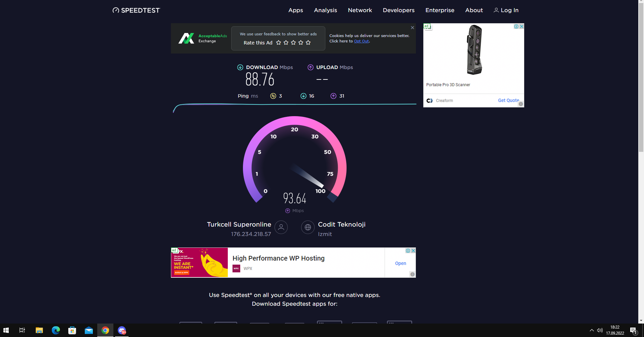Click the Speedtest logo
The image size is (644, 337).
pyautogui.click(x=136, y=10)
